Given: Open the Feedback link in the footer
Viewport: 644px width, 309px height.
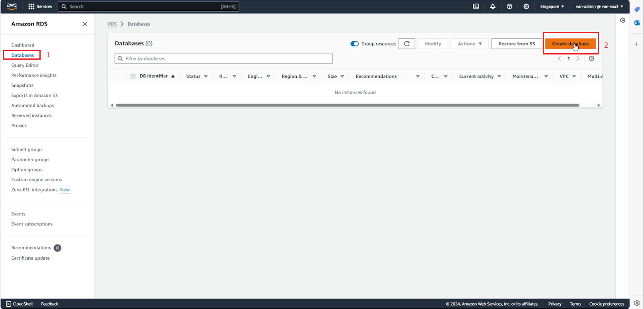Looking at the screenshot, I should tap(50, 304).
